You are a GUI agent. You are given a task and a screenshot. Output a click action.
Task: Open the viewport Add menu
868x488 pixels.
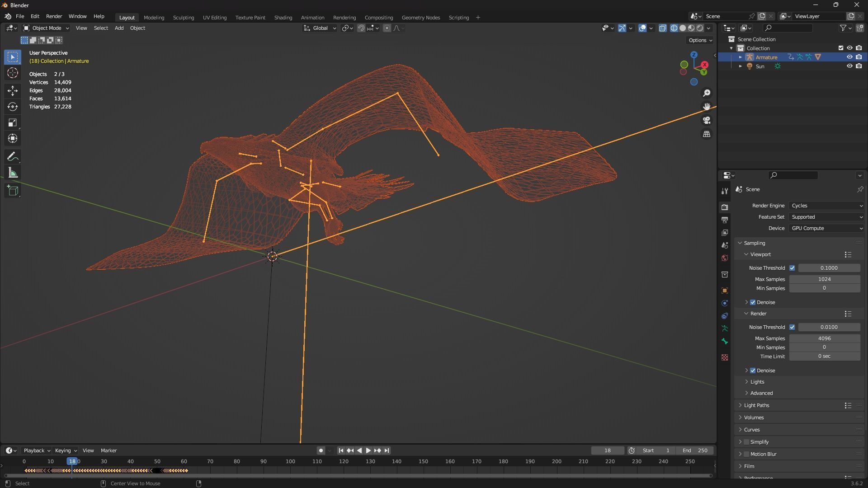pyautogui.click(x=119, y=28)
